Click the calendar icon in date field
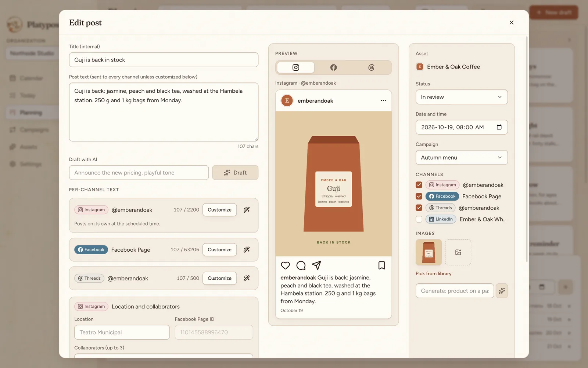The width and height of the screenshot is (588, 368). pos(499,127)
